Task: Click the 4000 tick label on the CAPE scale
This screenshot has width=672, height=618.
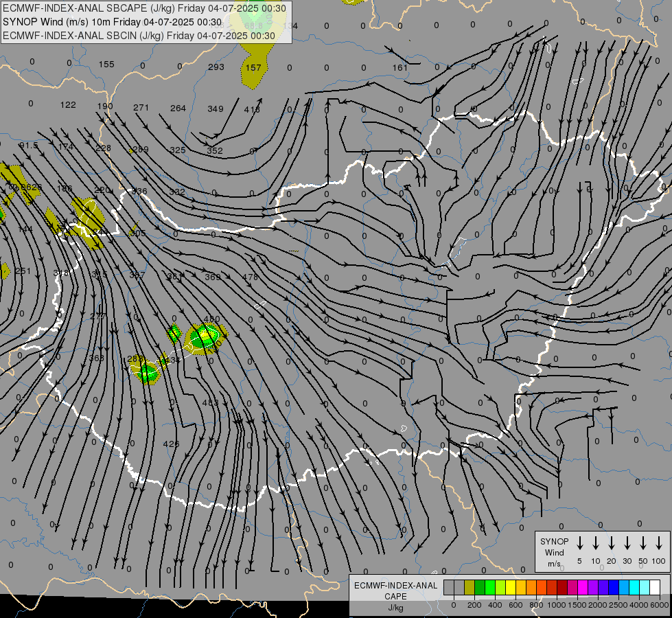Action: coord(639,605)
